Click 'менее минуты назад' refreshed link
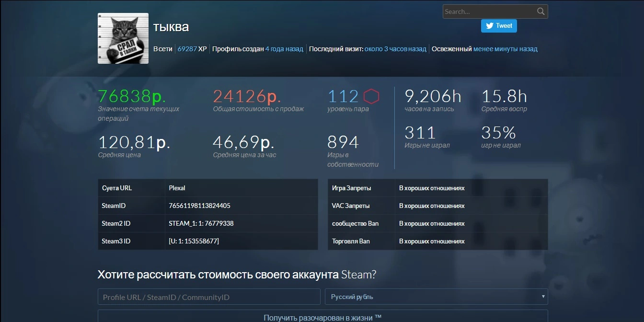 506,49
